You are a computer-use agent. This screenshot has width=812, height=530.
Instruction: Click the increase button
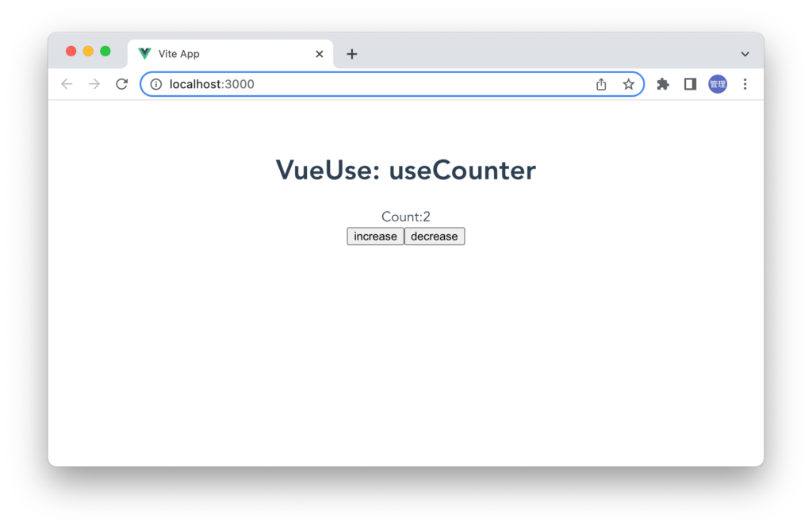click(x=375, y=236)
